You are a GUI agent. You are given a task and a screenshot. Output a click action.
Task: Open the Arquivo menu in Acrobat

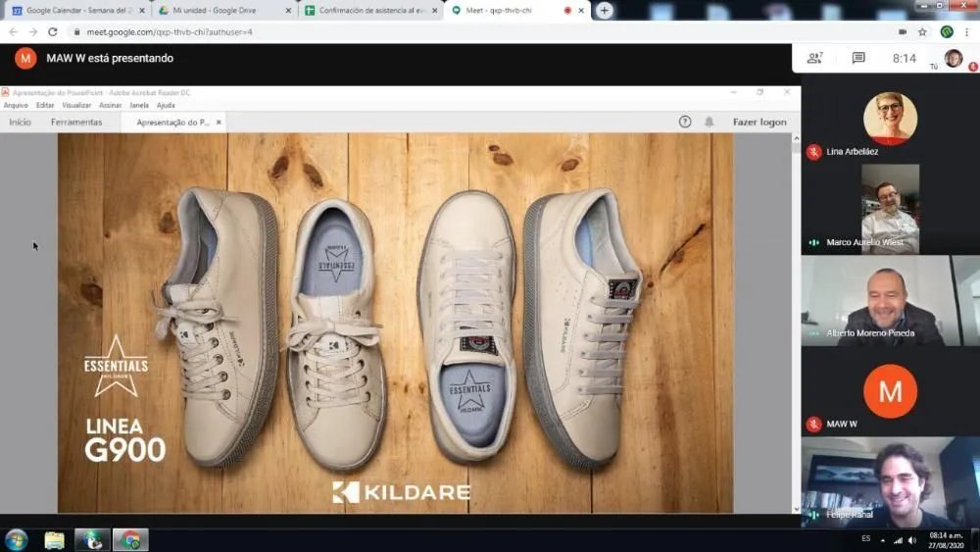coord(16,105)
